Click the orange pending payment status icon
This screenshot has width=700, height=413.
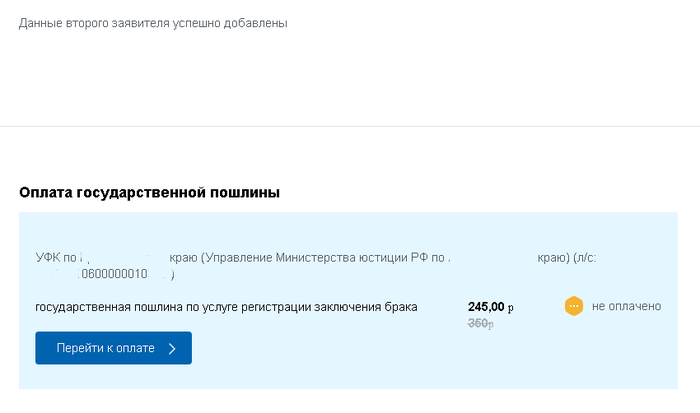(x=574, y=306)
